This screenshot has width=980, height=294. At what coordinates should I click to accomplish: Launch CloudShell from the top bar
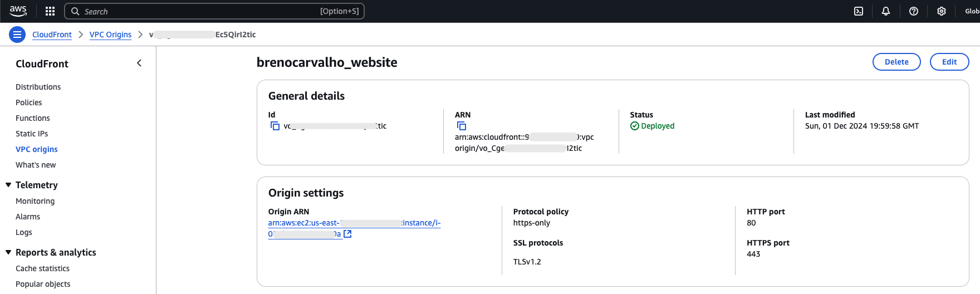point(859,11)
